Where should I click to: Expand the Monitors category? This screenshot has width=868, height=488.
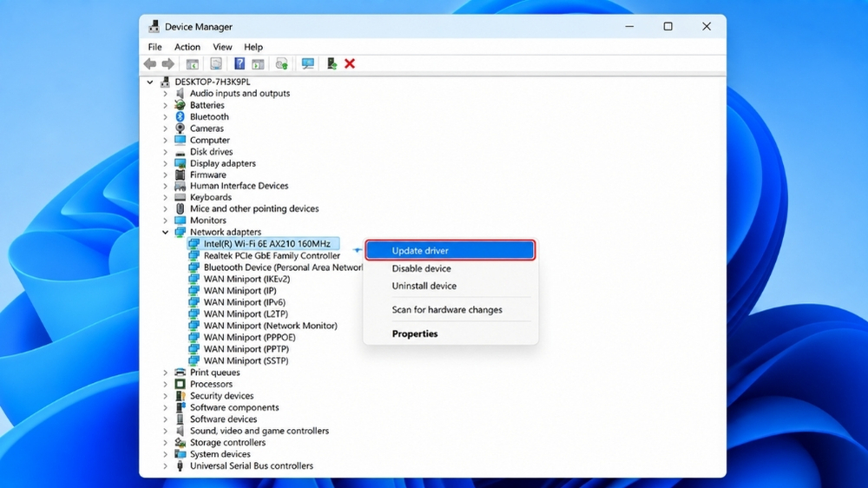click(x=165, y=221)
